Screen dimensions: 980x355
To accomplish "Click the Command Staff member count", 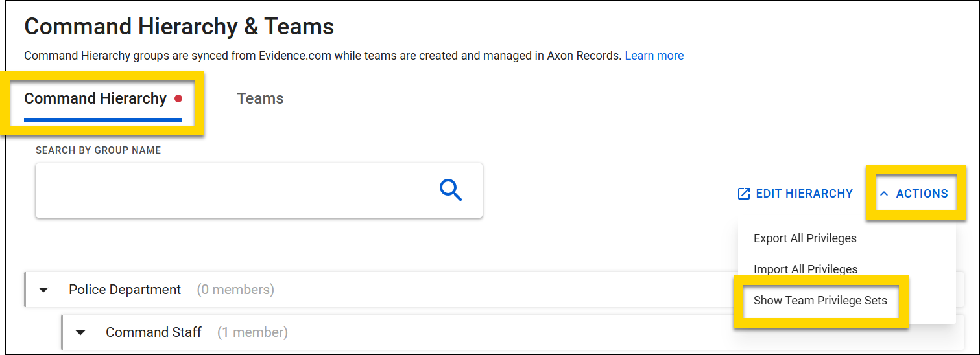I will [252, 332].
